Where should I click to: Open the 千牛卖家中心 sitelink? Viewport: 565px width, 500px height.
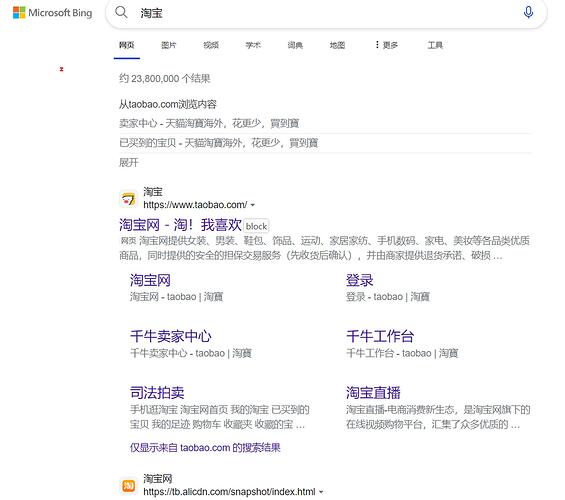coord(171,336)
